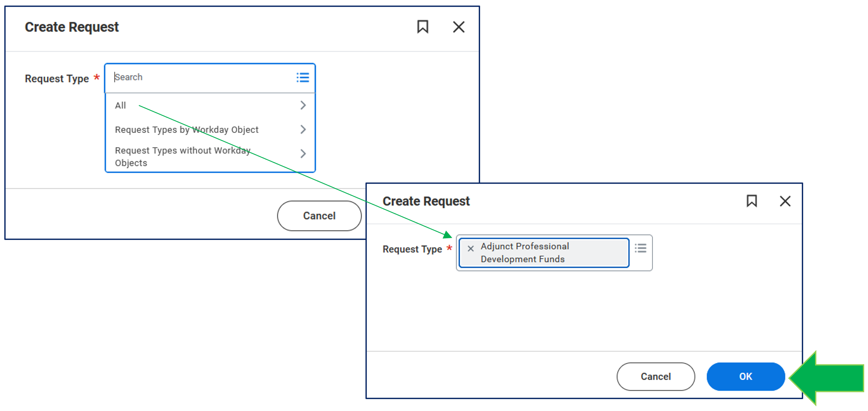Click bookmark icon in first Create Request dialog

pyautogui.click(x=423, y=27)
